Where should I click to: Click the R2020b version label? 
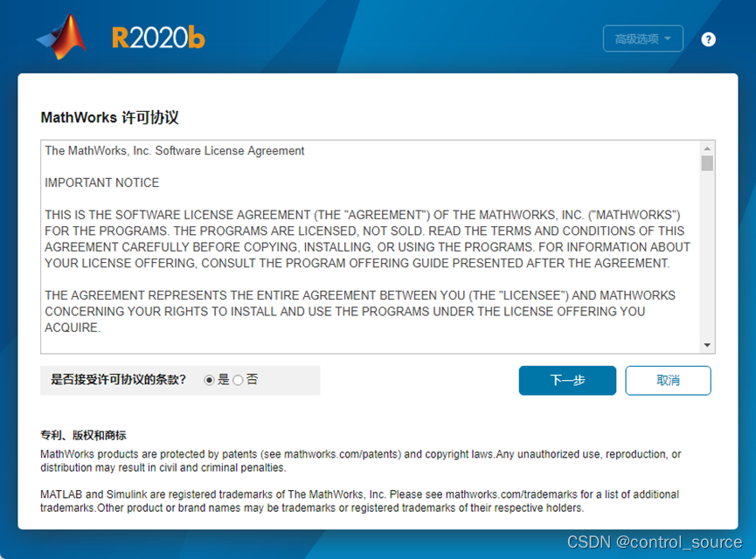click(158, 38)
